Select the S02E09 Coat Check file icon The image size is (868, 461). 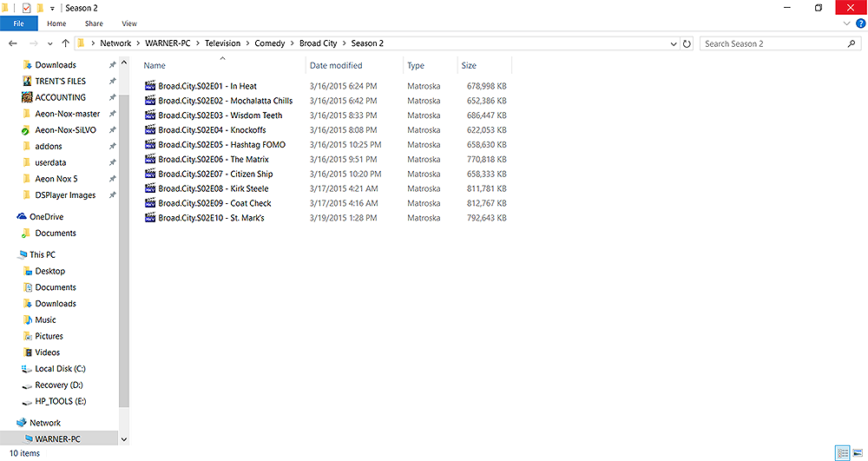pyautogui.click(x=150, y=203)
